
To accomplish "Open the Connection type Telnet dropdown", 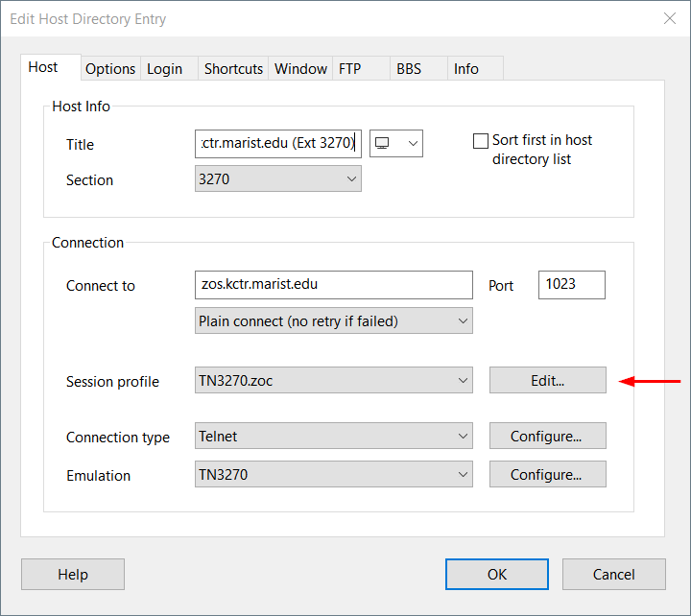I will (333, 437).
